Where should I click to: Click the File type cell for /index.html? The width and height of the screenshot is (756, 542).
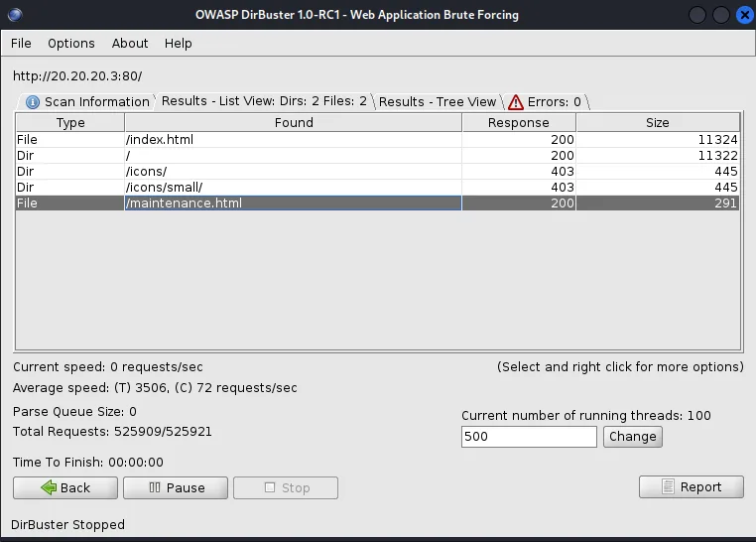pyautogui.click(x=69, y=139)
